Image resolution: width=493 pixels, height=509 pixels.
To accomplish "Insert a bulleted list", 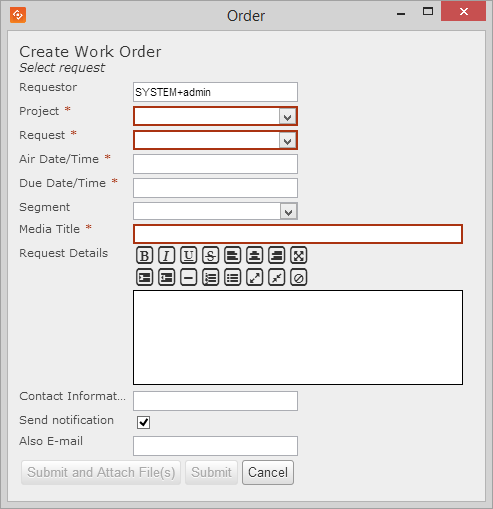I will pyautogui.click(x=232, y=278).
